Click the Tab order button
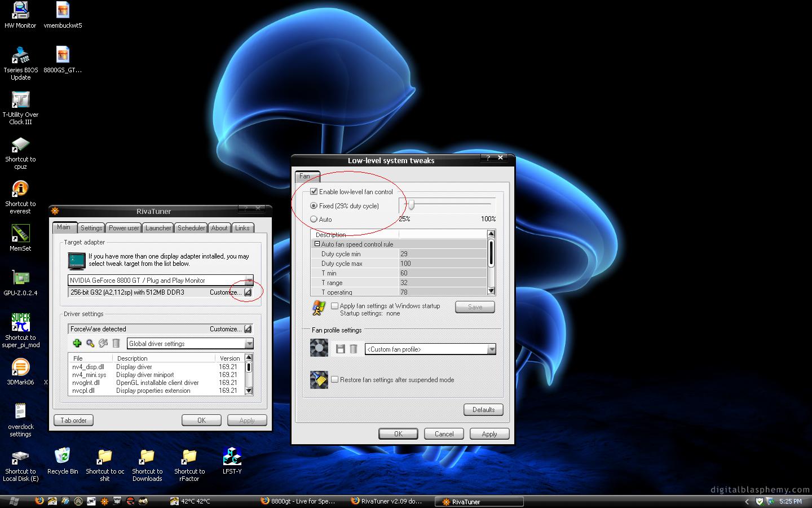The height and width of the screenshot is (508, 812). click(73, 421)
